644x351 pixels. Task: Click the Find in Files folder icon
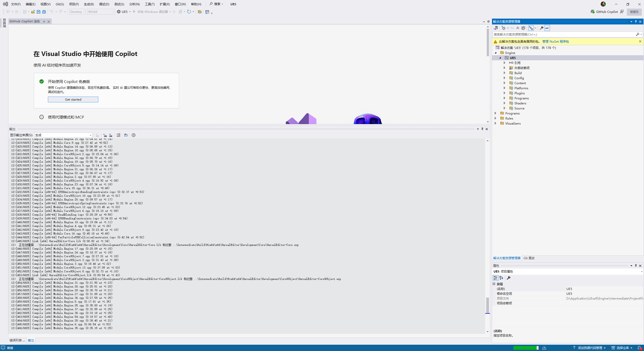(200, 12)
